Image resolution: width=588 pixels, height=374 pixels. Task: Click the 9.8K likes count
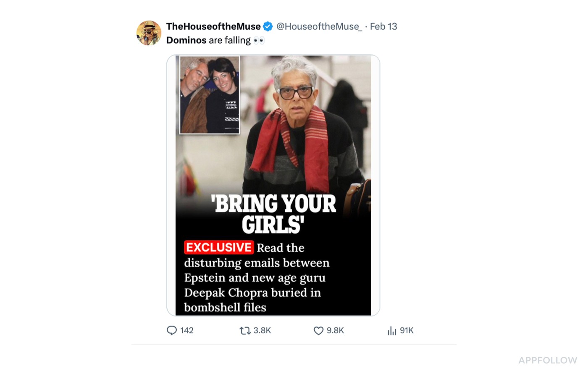335,331
